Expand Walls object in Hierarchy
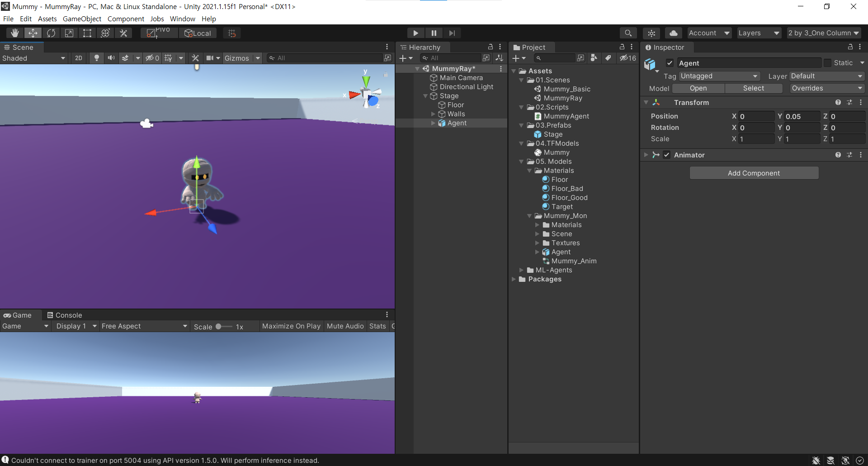 (433, 114)
